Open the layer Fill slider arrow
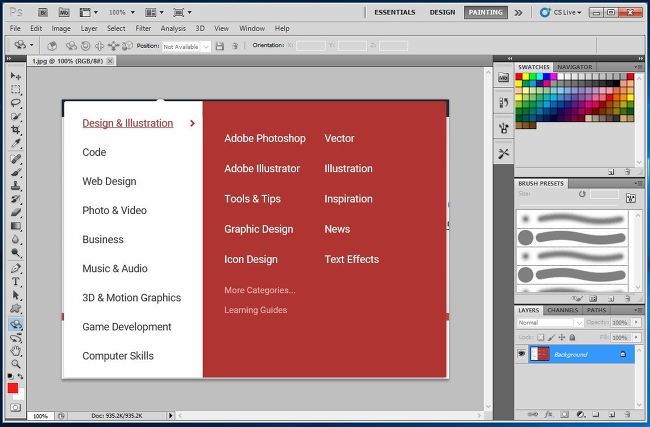The width and height of the screenshot is (650, 427). (x=636, y=337)
